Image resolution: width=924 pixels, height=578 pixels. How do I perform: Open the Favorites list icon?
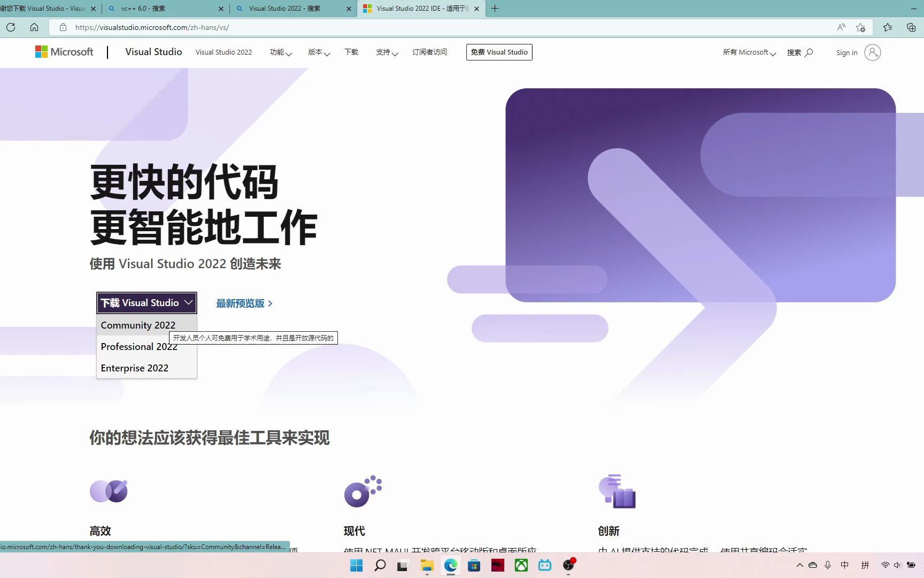click(888, 27)
